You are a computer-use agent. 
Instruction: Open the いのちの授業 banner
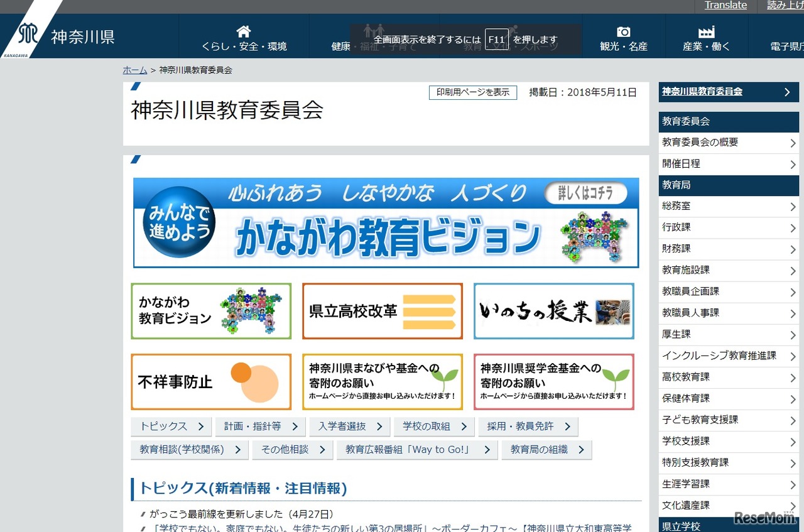point(553,312)
